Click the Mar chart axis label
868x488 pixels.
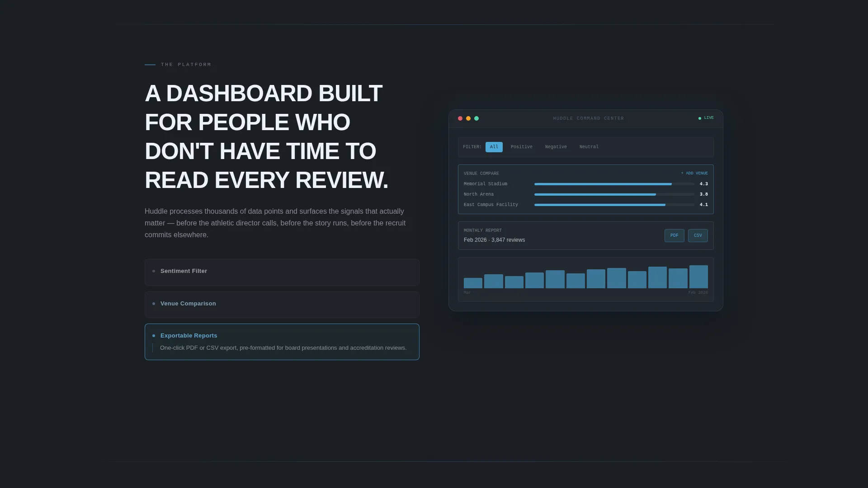coord(467,293)
